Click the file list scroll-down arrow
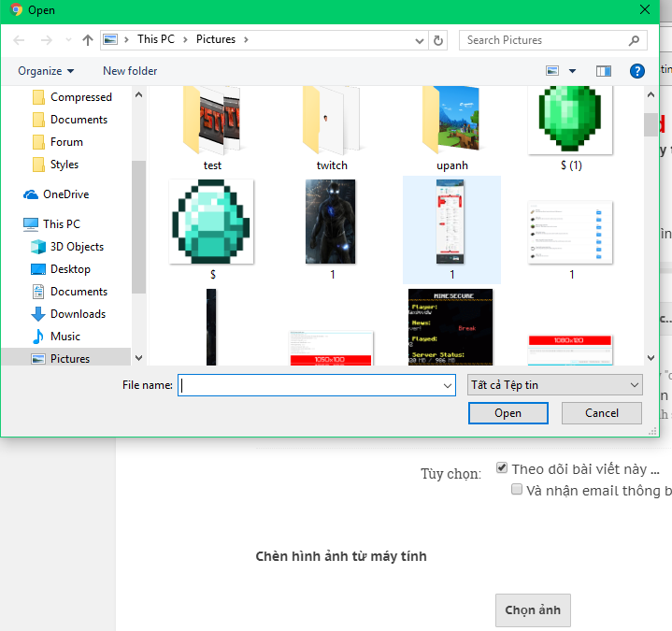 tap(651, 357)
